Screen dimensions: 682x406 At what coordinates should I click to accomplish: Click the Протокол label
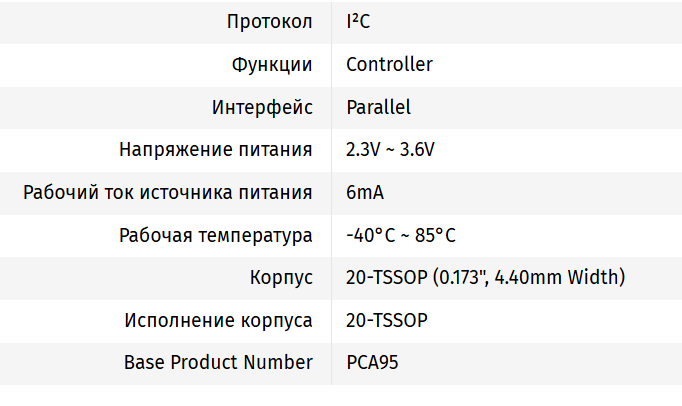point(270,22)
